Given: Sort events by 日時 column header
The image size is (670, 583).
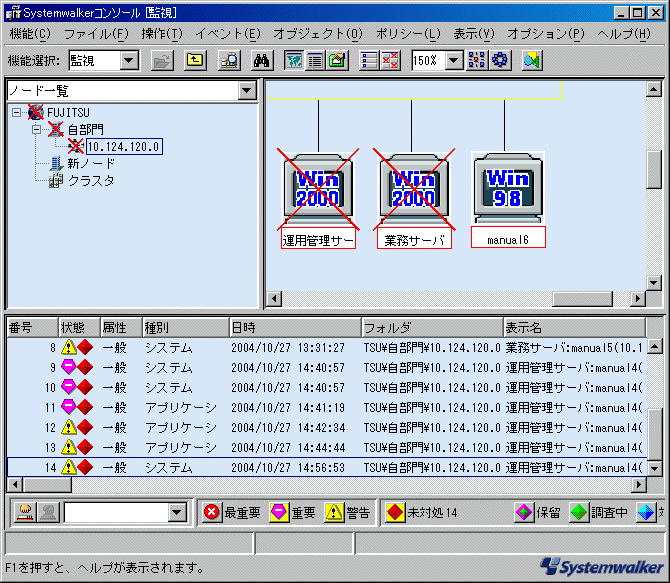Looking at the screenshot, I should coord(296,327).
